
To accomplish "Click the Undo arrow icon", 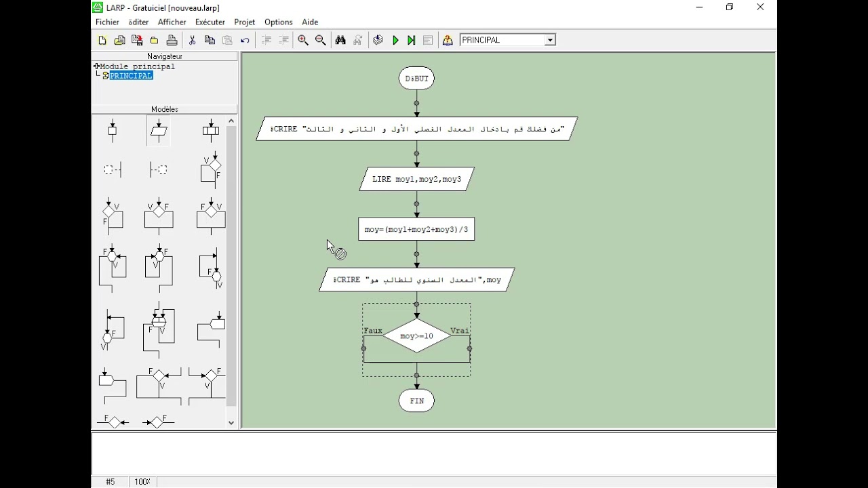I will coord(245,40).
